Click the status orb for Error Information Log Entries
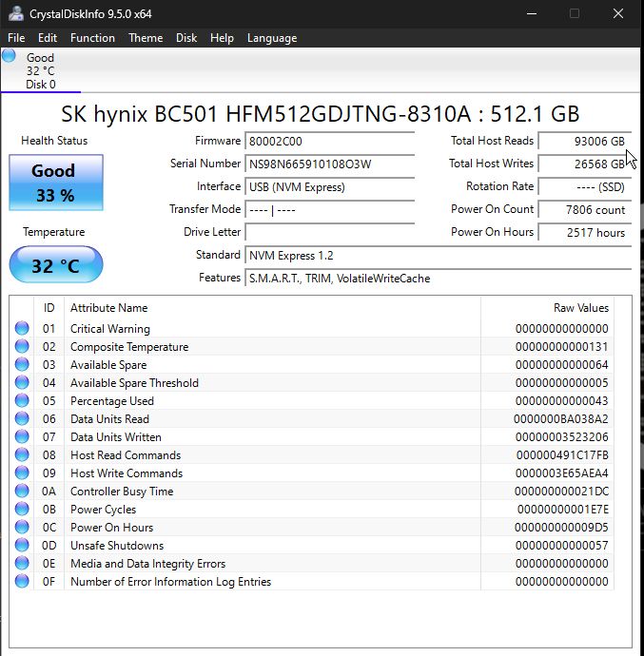644x656 pixels. coord(22,581)
